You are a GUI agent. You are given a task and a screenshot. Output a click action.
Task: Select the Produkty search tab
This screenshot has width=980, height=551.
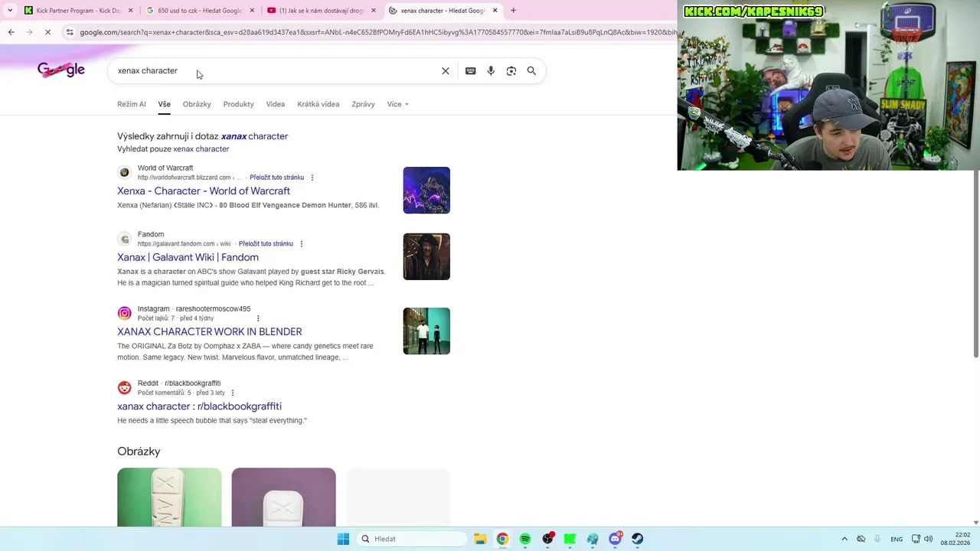point(238,104)
